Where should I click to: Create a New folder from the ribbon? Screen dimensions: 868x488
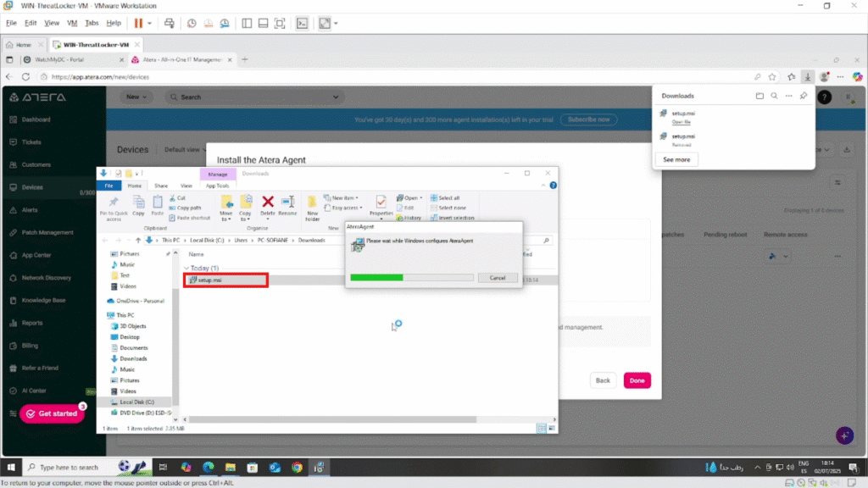(312, 208)
